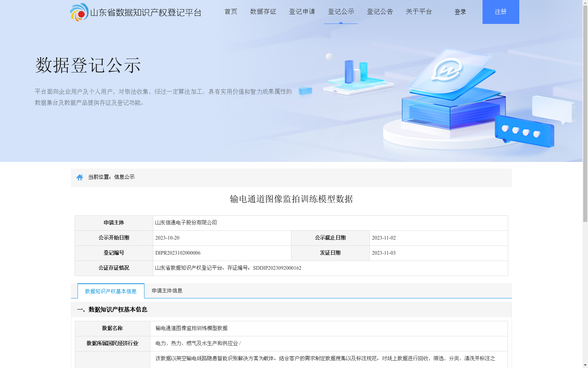Click the 公示截止日期 header cell

click(330, 238)
